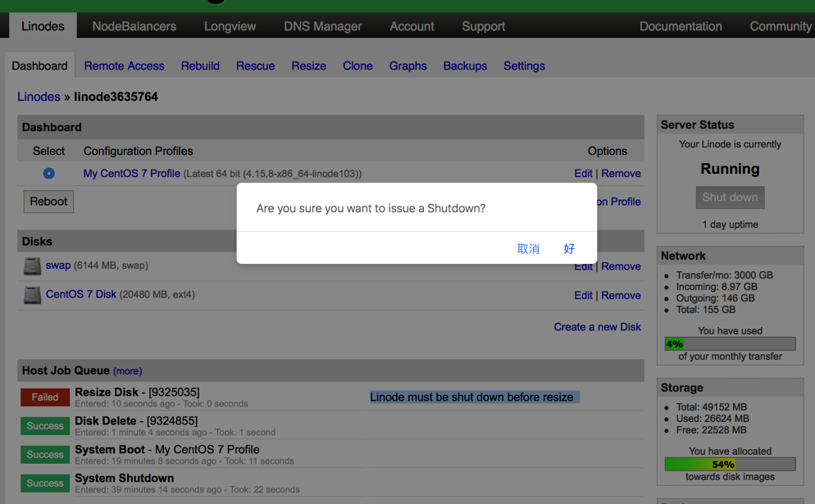Switch to the Settings tab

(524, 66)
